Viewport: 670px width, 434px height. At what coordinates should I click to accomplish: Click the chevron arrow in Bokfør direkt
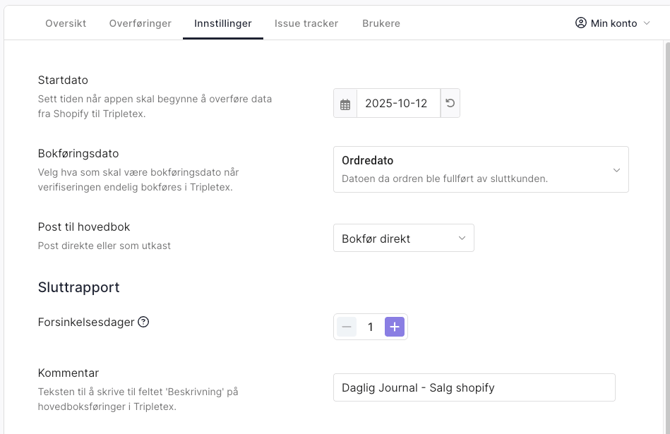click(462, 239)
